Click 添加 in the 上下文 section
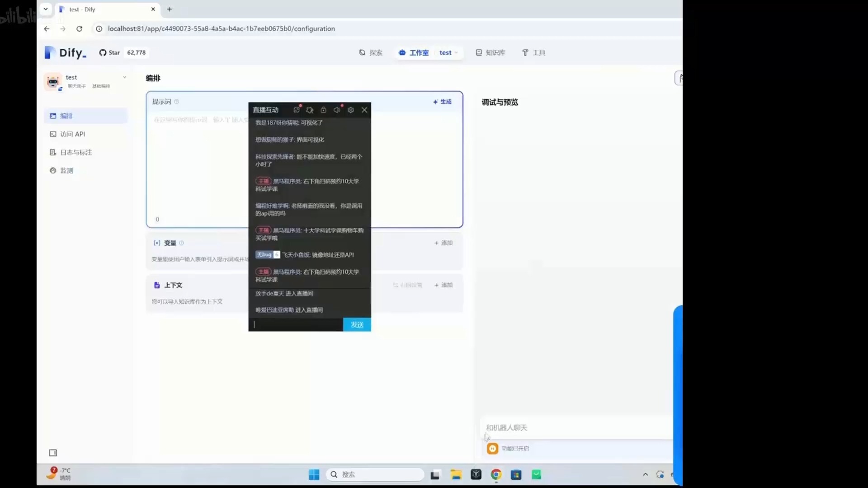Screen dimensions: 868x488 coord(443,285)
